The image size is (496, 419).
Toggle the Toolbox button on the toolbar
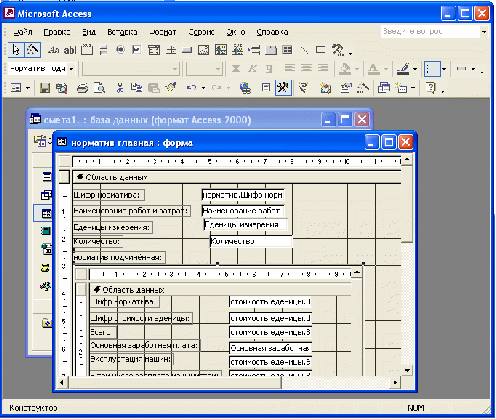point(283,88)
